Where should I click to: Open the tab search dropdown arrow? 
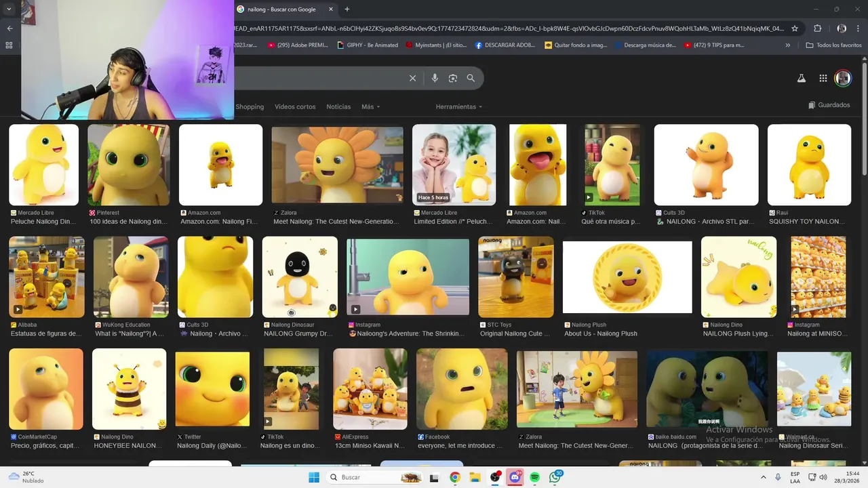[x=9, y=9]
